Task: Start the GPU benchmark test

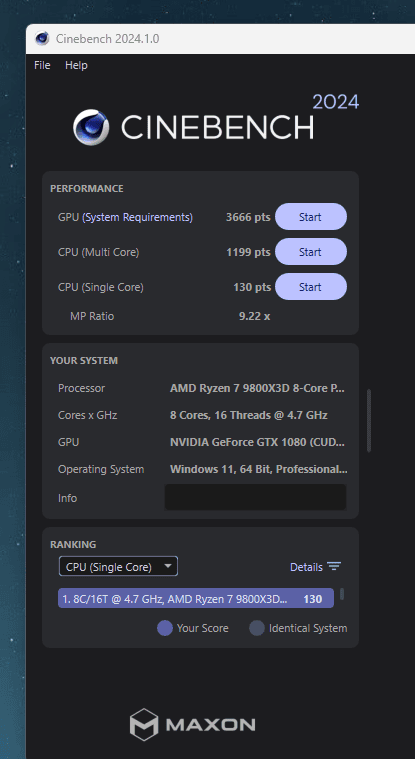Action: pyautogui.click(x=311, y=217)
